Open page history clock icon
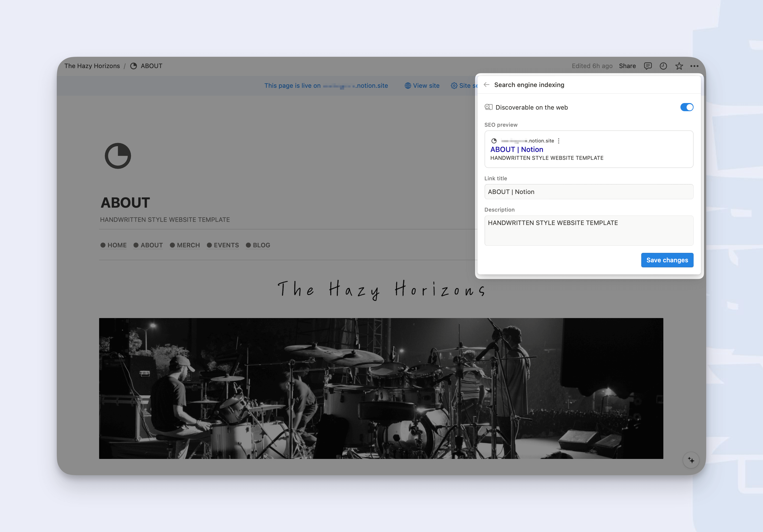This screenshot has width=763, height=532. (663, 66)
